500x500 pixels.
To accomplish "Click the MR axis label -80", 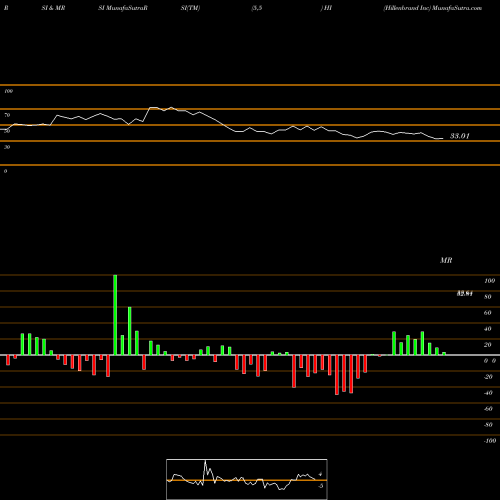I will pos(488,425).
